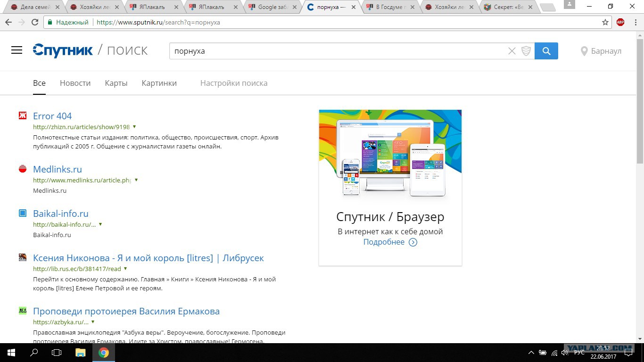Viewport: 644px width, 362px height.
Task: Bookmark this page with the star icon
Action: coord(605,22)
